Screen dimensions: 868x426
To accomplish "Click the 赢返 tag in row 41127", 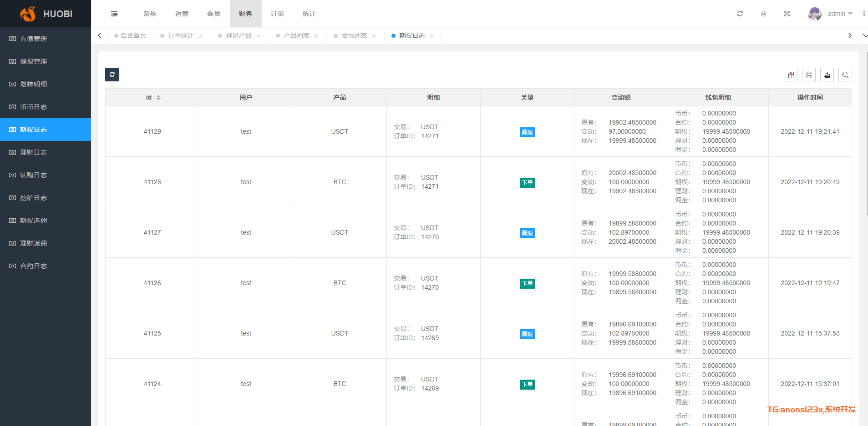I will click(x=527, y=233).
